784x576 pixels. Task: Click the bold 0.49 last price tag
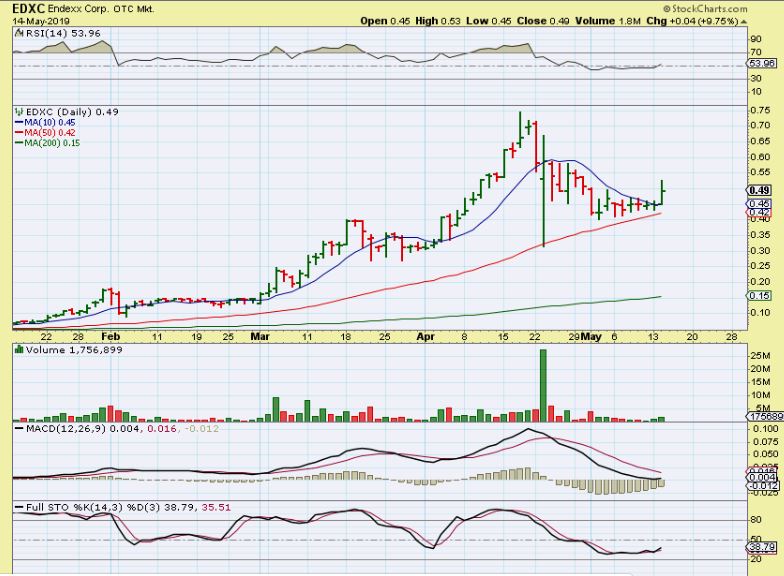(x=760, y=190)
